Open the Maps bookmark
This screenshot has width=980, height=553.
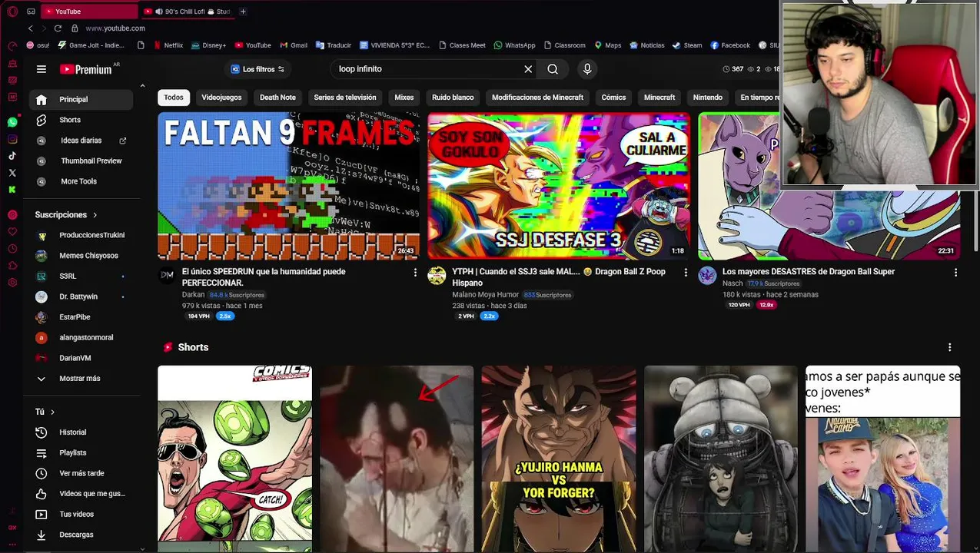tap(607, 45)
